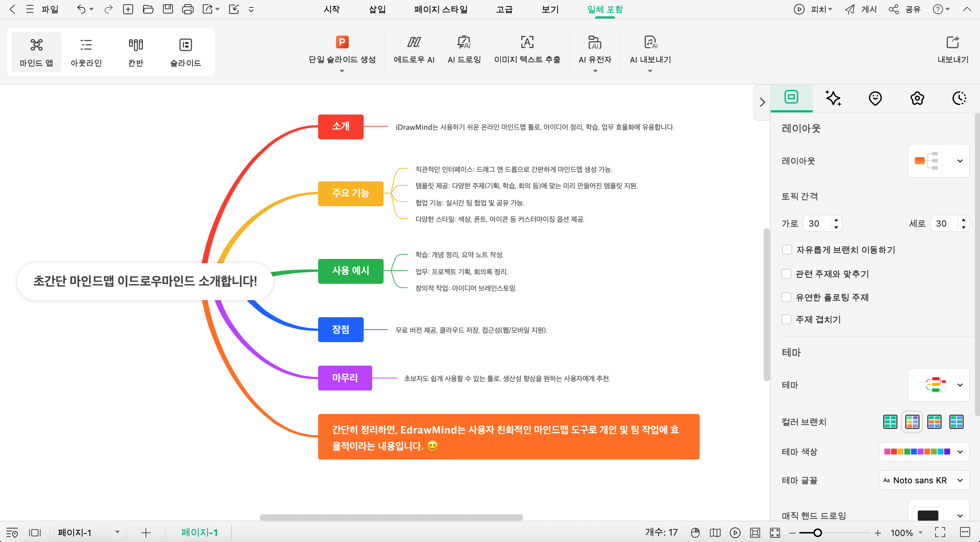Open AI 드로잉 tool

[464, 50]
